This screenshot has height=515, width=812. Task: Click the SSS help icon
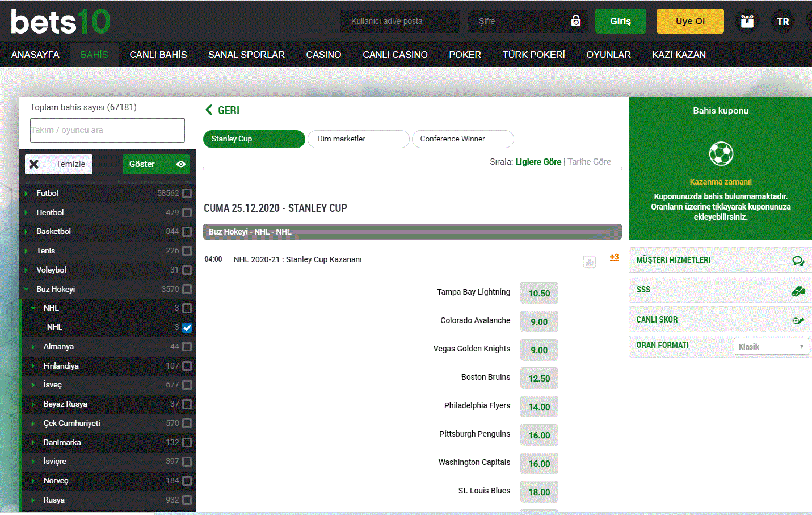798,291
